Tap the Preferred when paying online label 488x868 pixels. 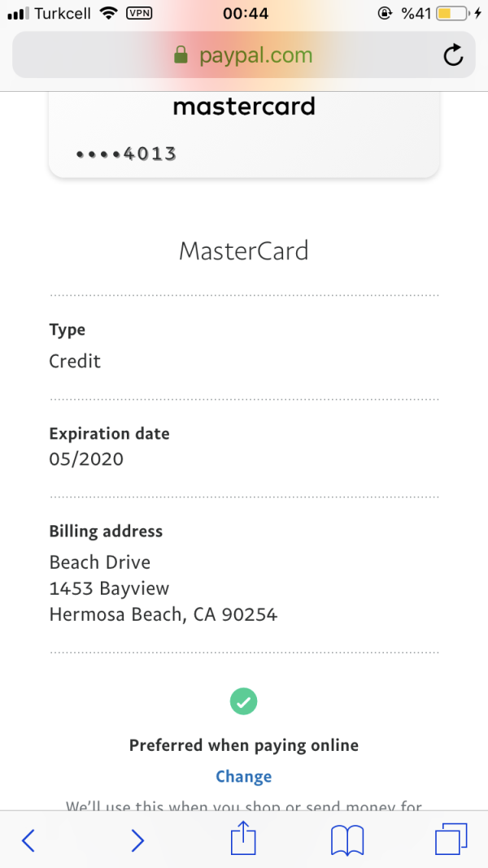(x=243, y=745)
